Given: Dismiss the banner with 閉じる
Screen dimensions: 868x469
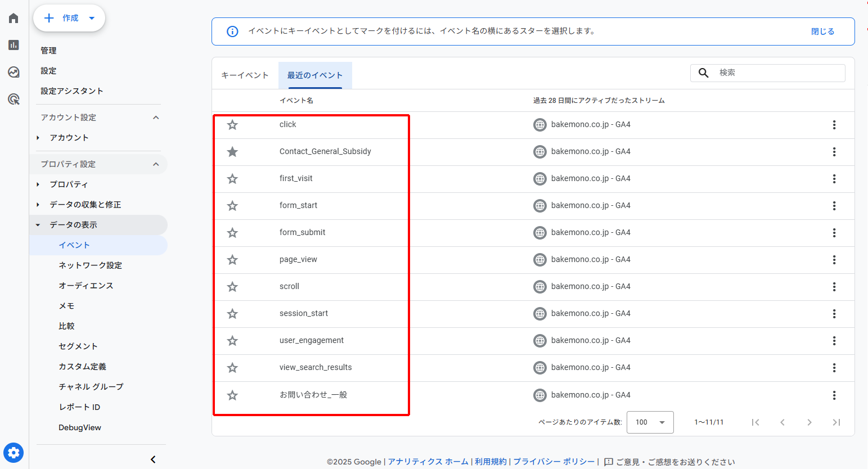Looking at the screenshot, I should (822, 31).
